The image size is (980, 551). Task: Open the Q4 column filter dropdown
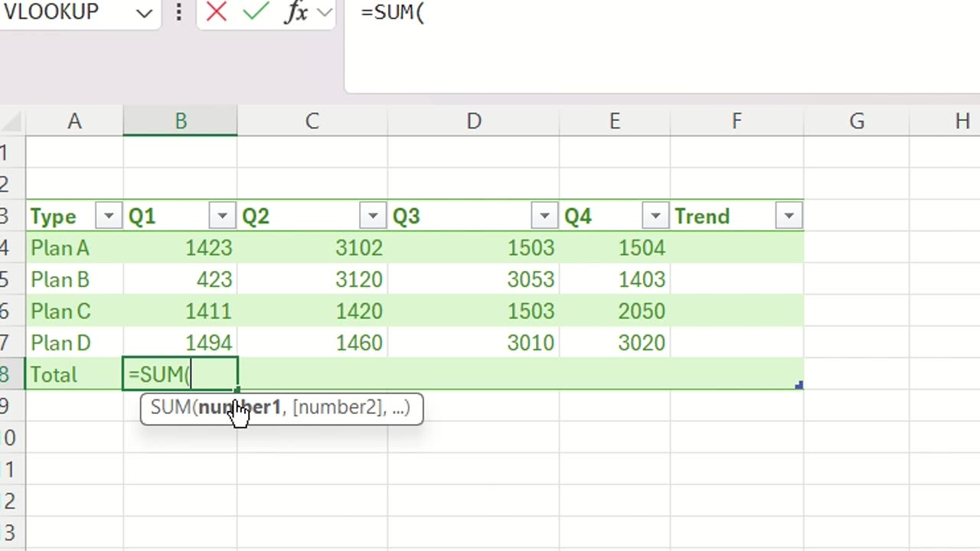[655, 217]
